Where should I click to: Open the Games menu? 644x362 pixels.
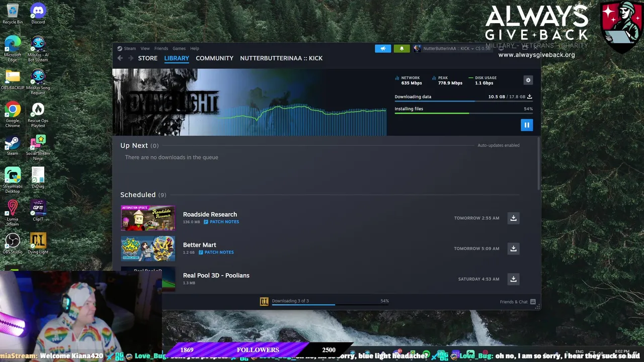tap(179, 48)
